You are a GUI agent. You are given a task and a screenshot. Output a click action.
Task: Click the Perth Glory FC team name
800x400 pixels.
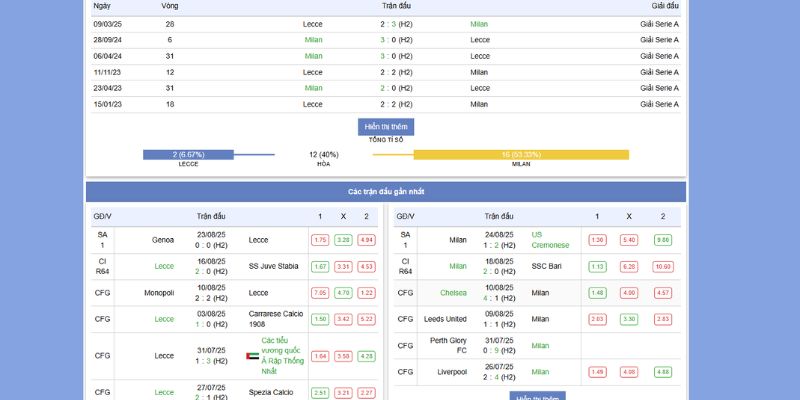click(448, 346)
